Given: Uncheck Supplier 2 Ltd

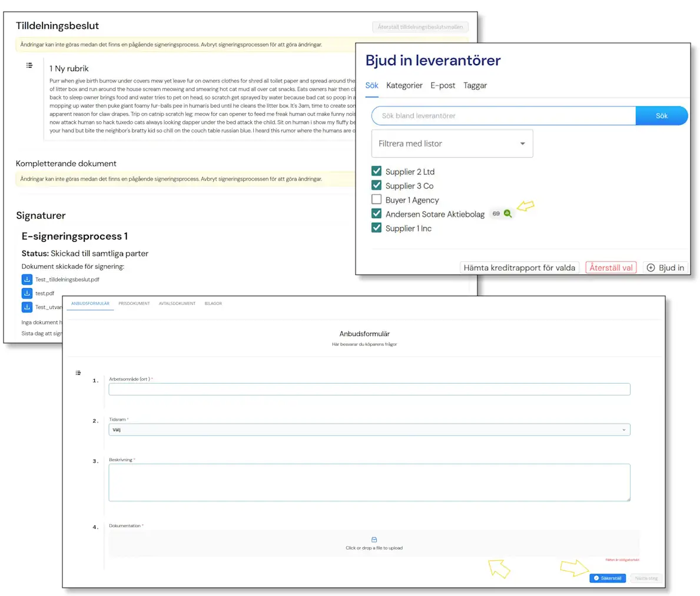Looking at the screenshot, I should click(376, 171).
